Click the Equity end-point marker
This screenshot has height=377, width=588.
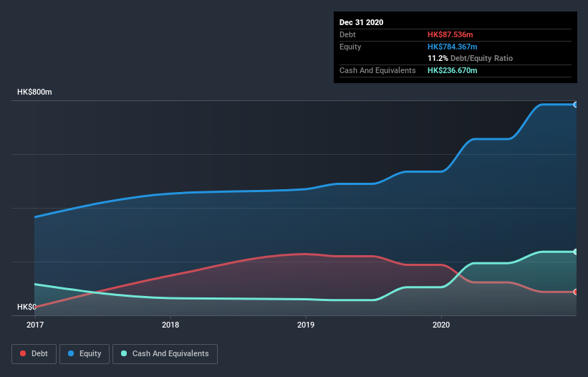click(x=576, y=105)
